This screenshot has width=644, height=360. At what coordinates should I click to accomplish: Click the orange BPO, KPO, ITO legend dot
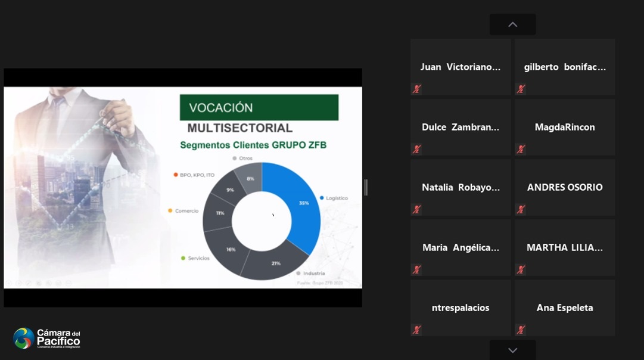(176, 175)
